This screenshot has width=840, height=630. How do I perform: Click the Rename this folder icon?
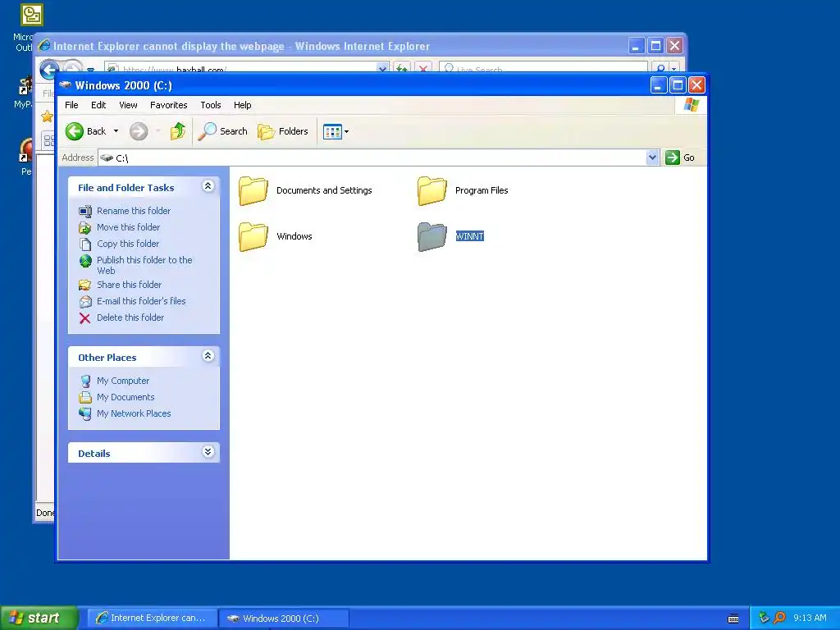85,212
